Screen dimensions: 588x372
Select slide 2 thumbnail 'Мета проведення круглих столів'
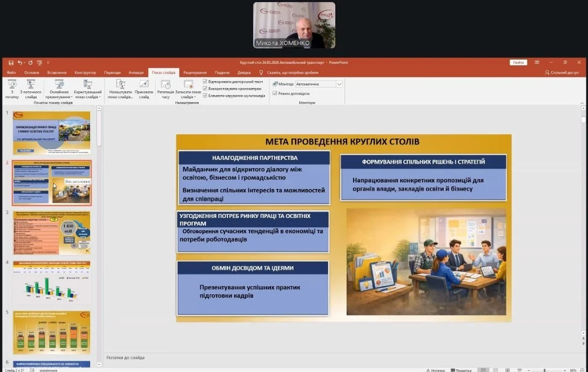52,183
